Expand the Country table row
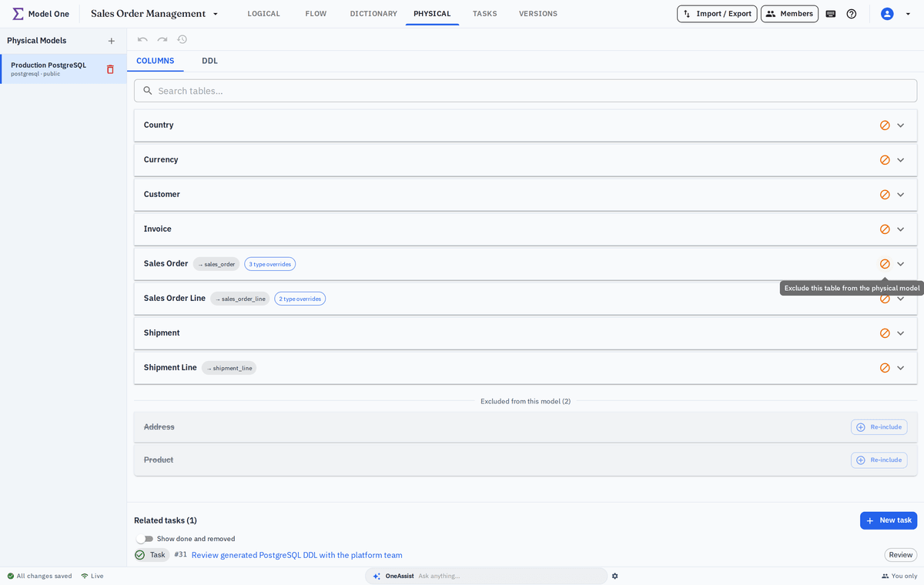The width and height of the screenshot is (924, 585). (900, 125)
